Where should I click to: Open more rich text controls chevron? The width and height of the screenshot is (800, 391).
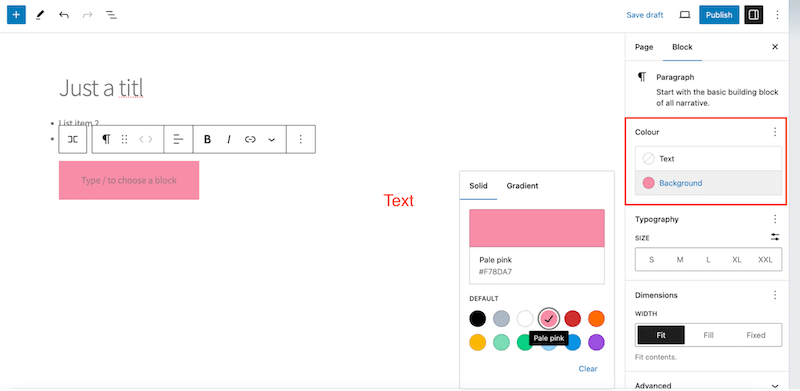click(271, 139)
